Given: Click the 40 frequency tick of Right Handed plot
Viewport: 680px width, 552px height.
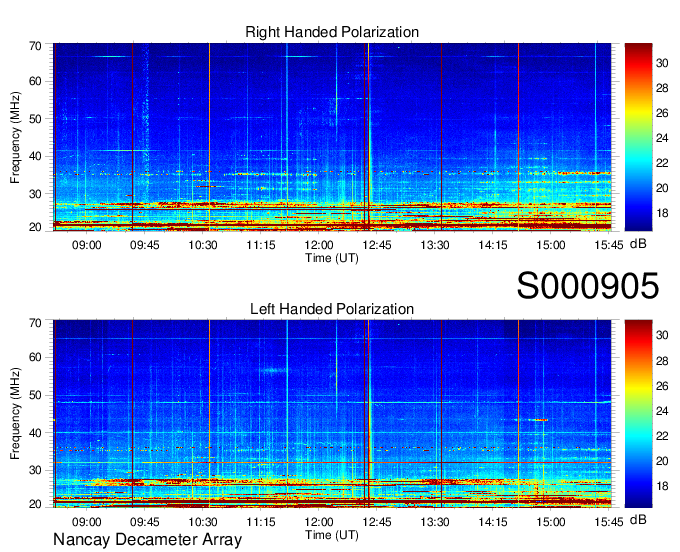Looking at the screenshot, I should coord(35,156).
